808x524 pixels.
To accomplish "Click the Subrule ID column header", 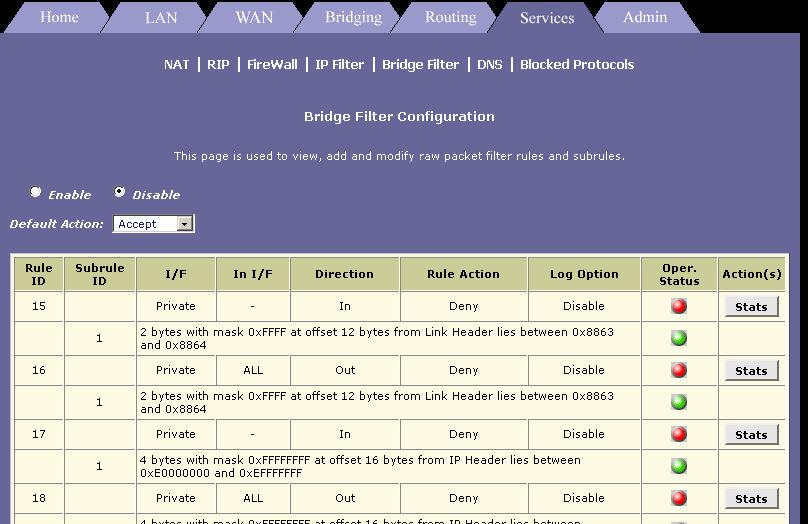I will coord(99,274).
